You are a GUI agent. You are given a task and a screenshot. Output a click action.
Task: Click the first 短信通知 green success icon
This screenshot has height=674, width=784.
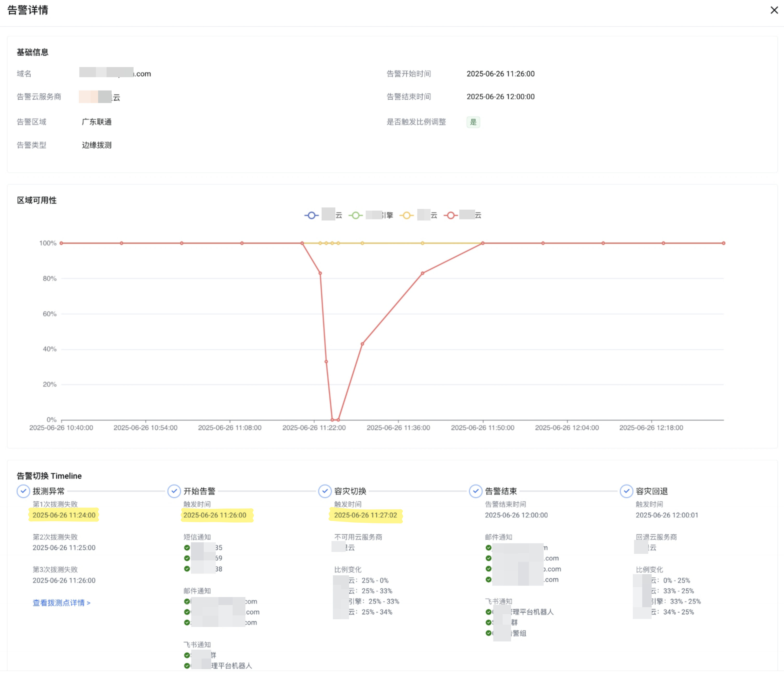(187, 548)
